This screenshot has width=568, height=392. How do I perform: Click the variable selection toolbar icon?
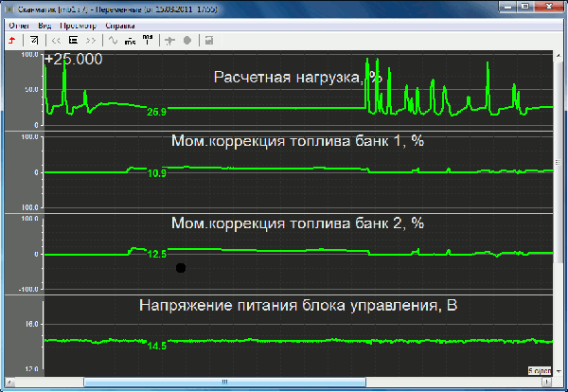click(x=35, y=41)
